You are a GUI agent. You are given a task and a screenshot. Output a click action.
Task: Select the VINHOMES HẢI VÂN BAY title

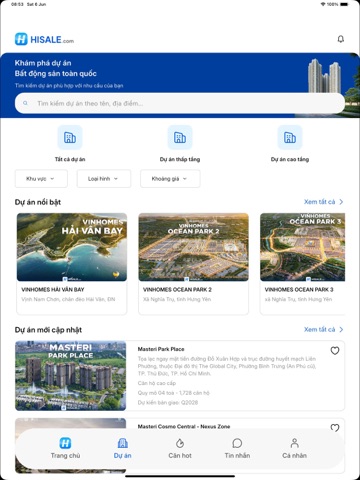click(53, 289)
